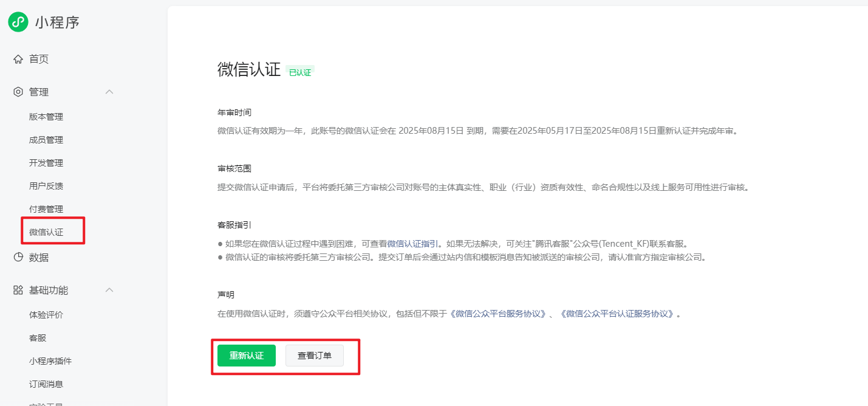868x406 pixels.
Task: Click the pie chart icon beside 数据
Action: pyautogui.click(x=18, y=257)
